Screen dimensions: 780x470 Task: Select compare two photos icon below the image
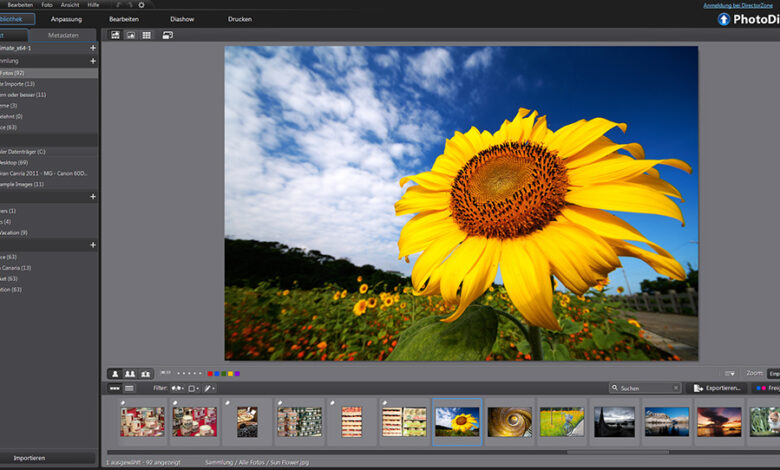tap(129, 373)
